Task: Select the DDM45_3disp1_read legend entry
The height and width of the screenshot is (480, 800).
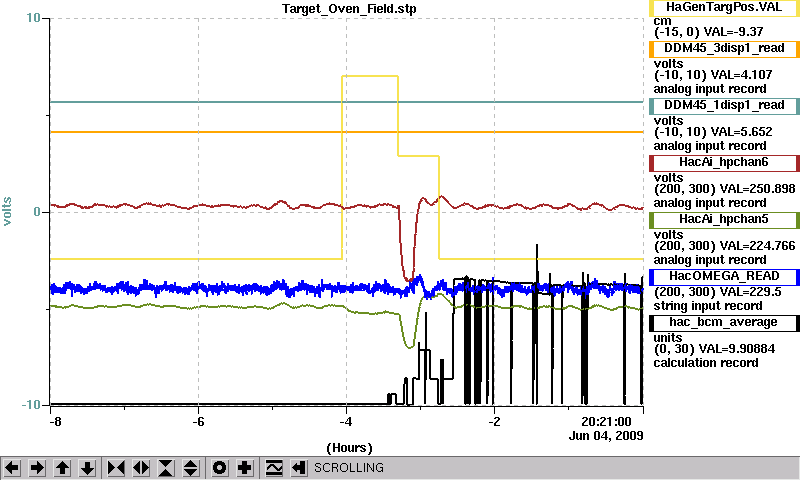Action: point(724,48)
